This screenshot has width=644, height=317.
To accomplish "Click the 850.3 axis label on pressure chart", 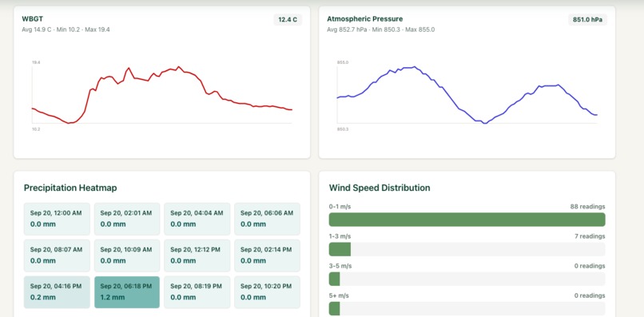I will click(x=343, y=129).
